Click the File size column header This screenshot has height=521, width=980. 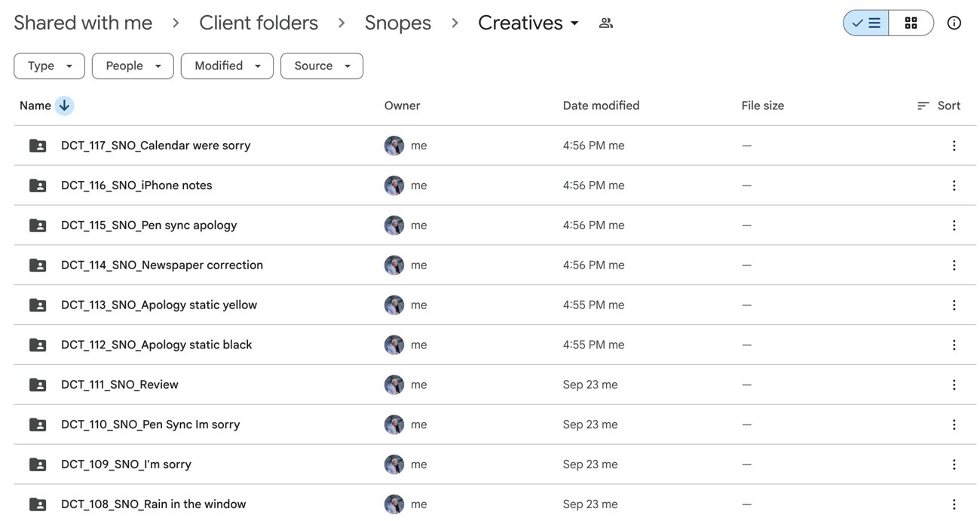tap(763, 106)
